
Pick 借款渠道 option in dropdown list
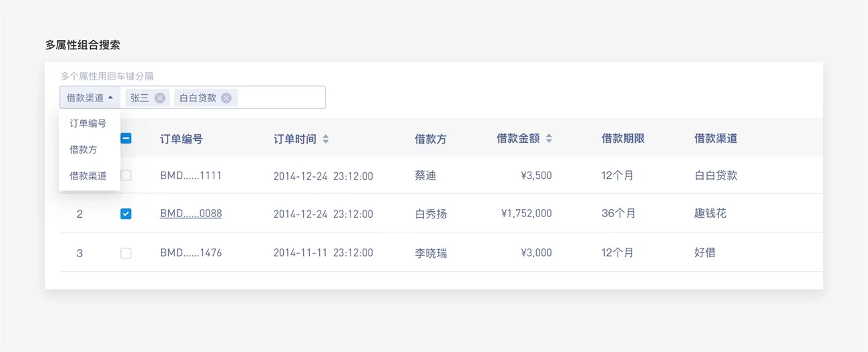click(87, 176)
